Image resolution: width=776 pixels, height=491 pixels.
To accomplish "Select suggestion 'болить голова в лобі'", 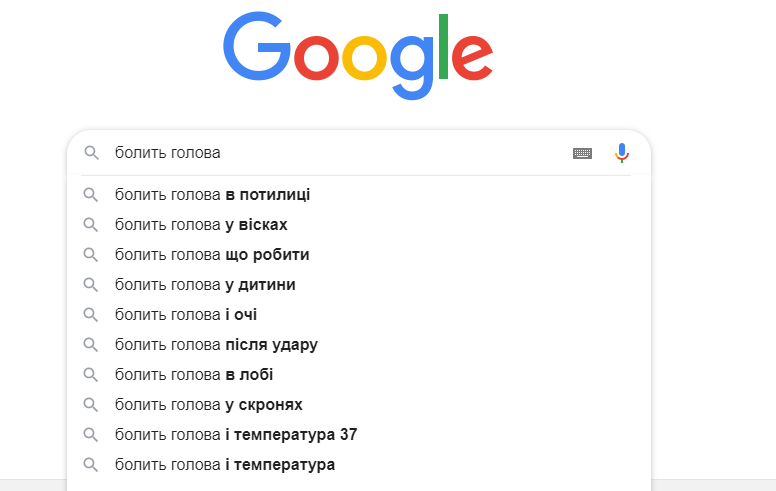I will tap(194, 375).
